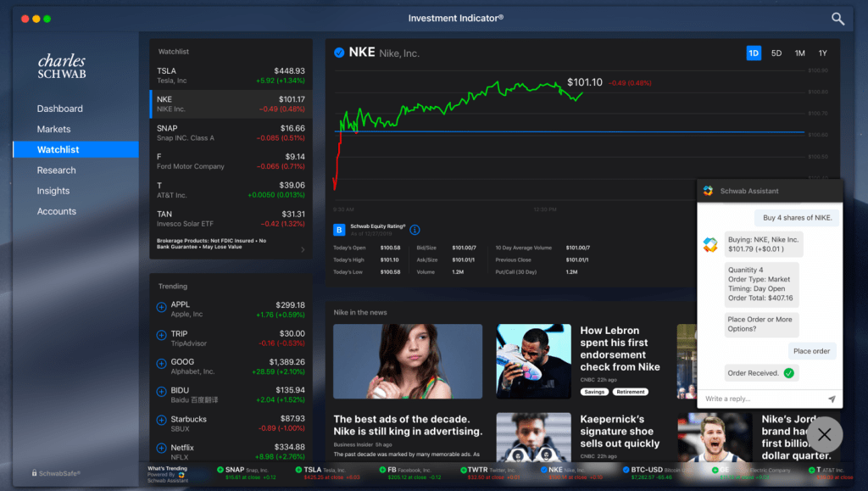Add GOOG to watchlist with plus icon
Image resolution: width=868 pixels, height=491 pixels.
point(161,364)
